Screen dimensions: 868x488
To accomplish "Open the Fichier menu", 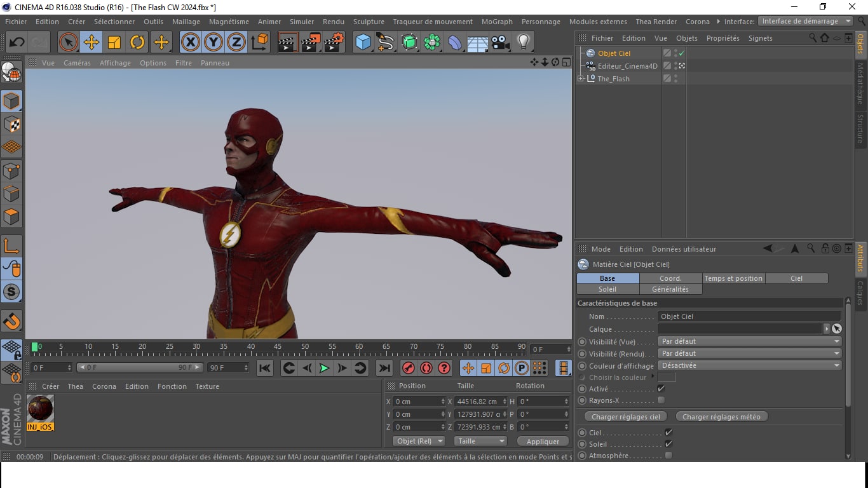I will point(16,22).
